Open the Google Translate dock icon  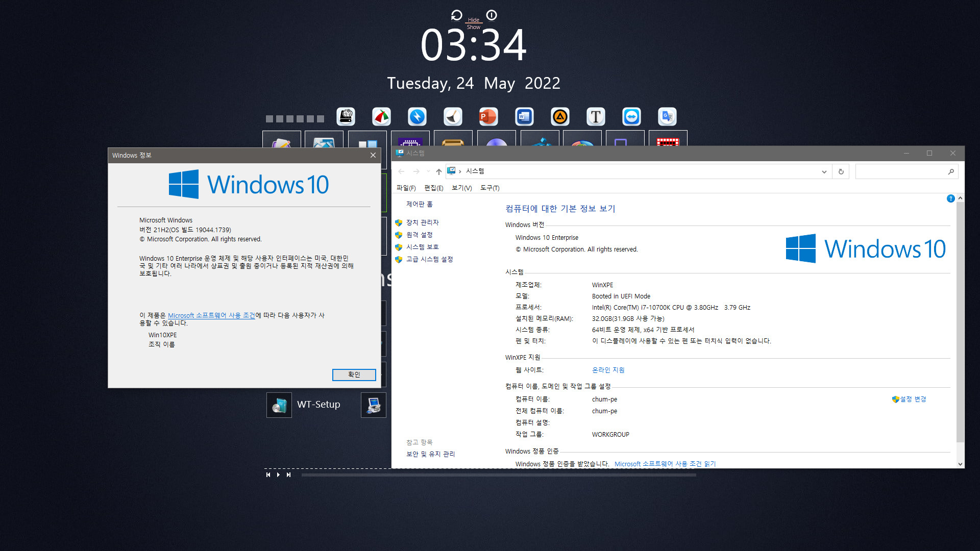point(667,116)
